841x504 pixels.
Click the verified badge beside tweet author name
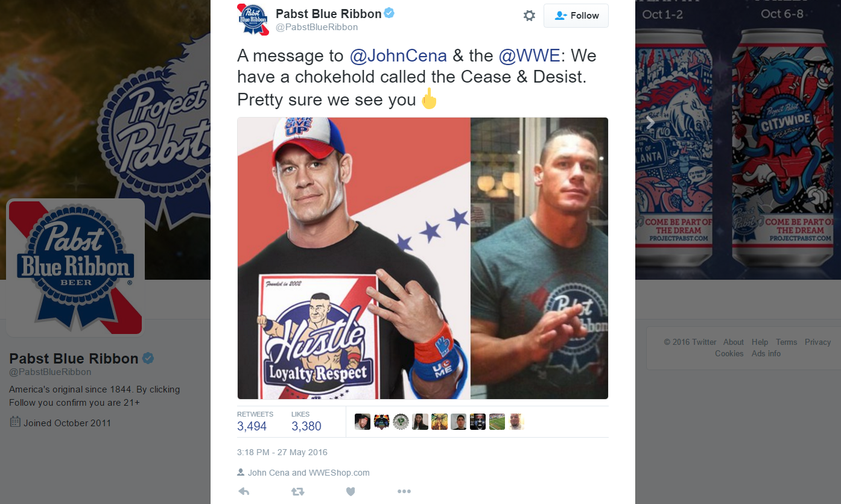coord(390,13)
